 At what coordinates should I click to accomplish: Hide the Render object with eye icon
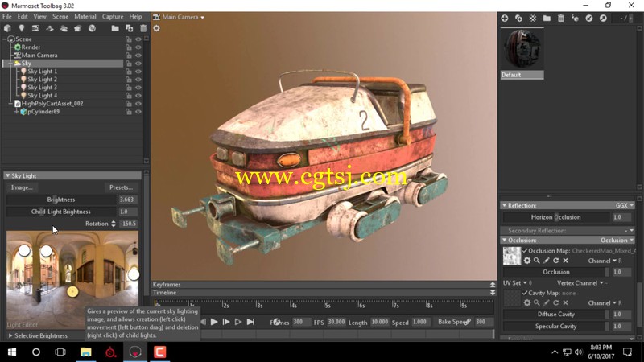click(138, 47)
